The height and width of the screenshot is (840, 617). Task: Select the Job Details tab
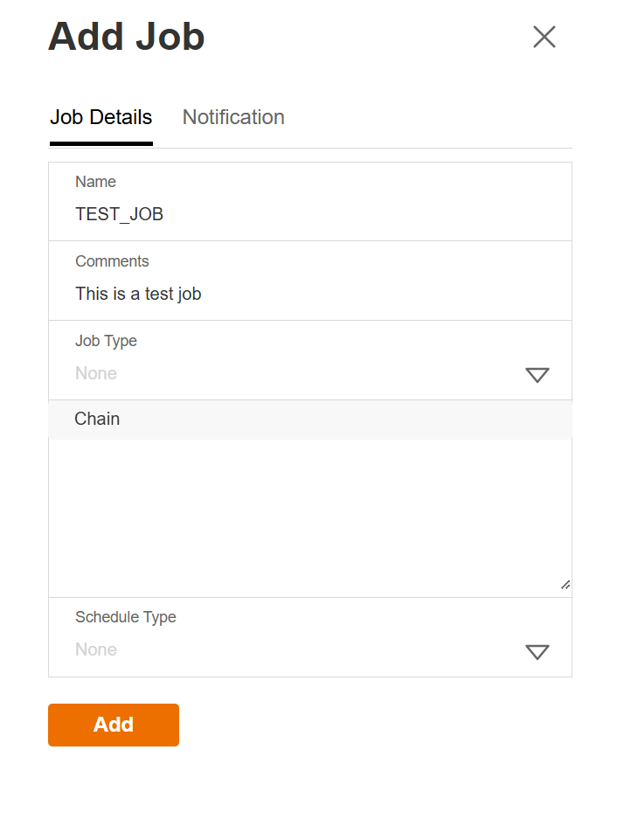[101, 117]
